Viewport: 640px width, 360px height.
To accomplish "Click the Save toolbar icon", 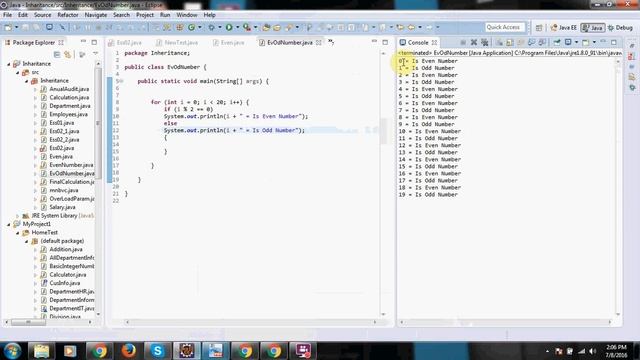I will 25,27.
